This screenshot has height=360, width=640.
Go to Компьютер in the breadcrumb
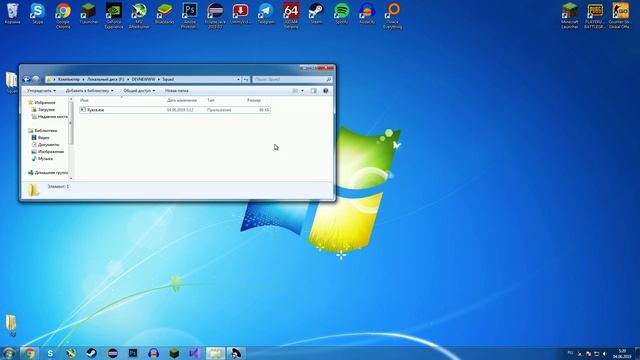(69, 80)
